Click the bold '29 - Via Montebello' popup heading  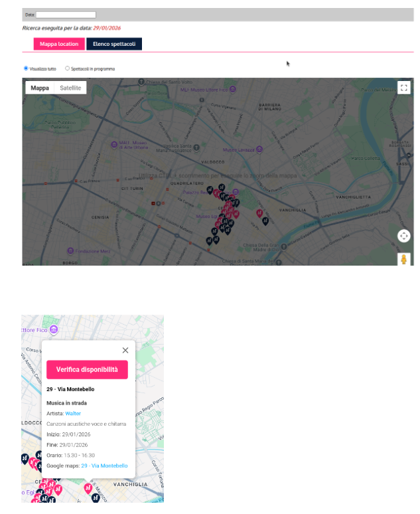point(70,389)
